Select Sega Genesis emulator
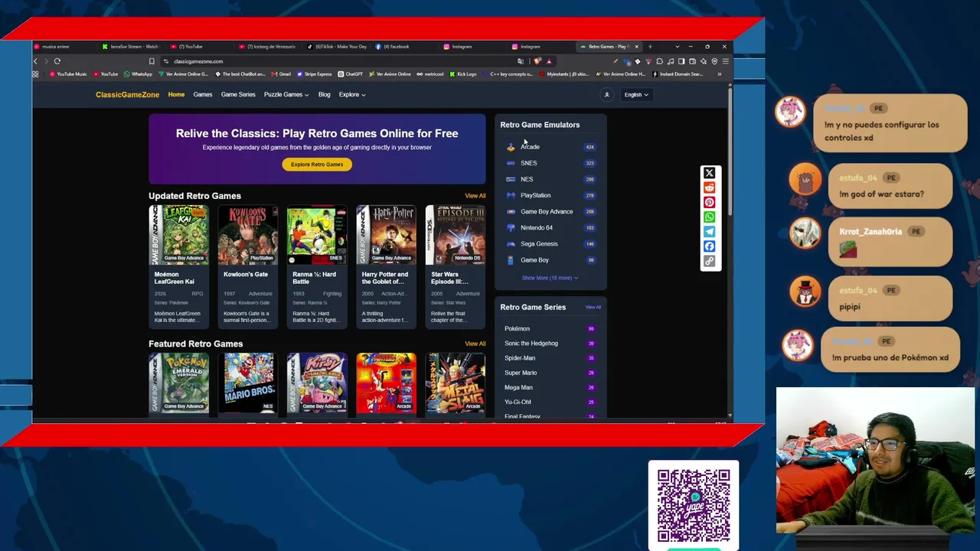 550,243
